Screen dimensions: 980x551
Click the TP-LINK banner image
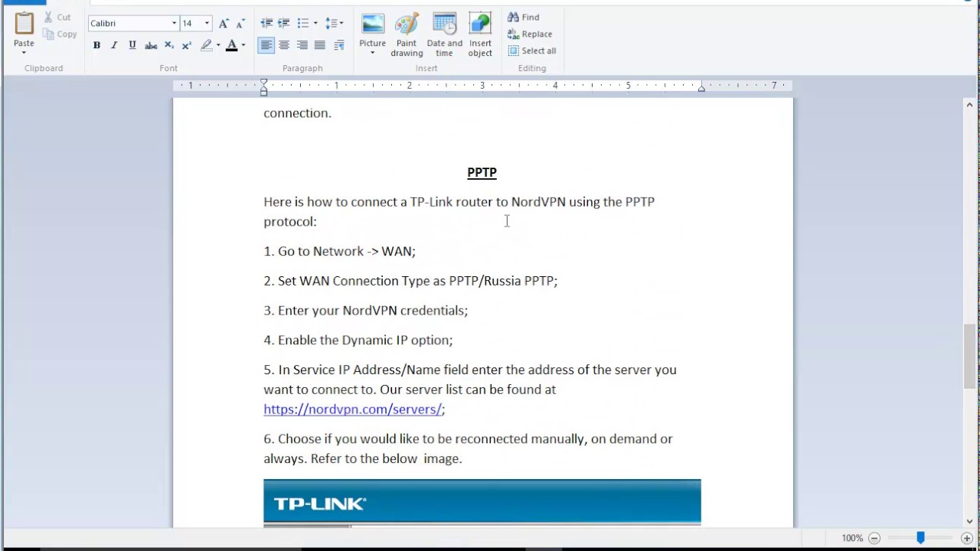click(x=482, y=503)
